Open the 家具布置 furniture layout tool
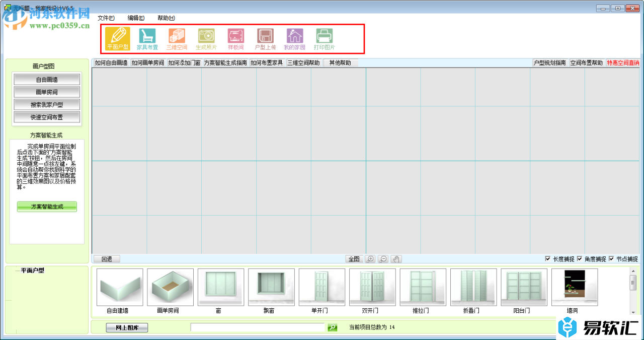The height and width of the screenshot is (340, 644). coord(147,39)
